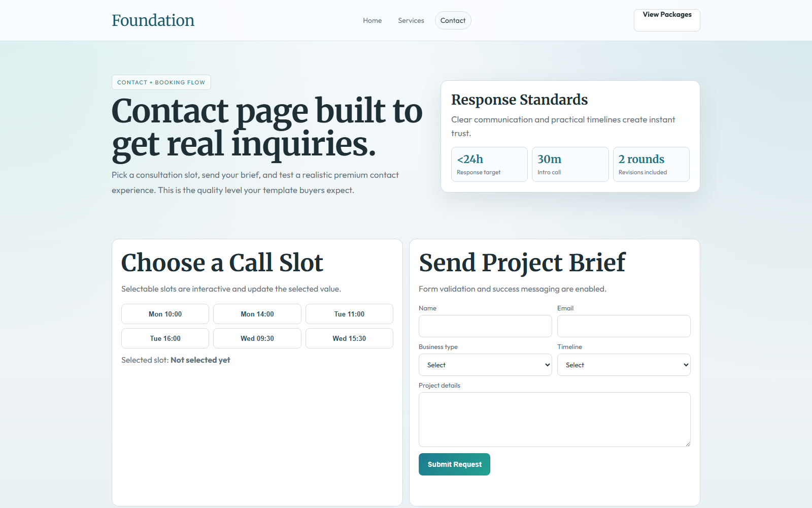Click inside the Project details textarea

click(x=554, y=419)
